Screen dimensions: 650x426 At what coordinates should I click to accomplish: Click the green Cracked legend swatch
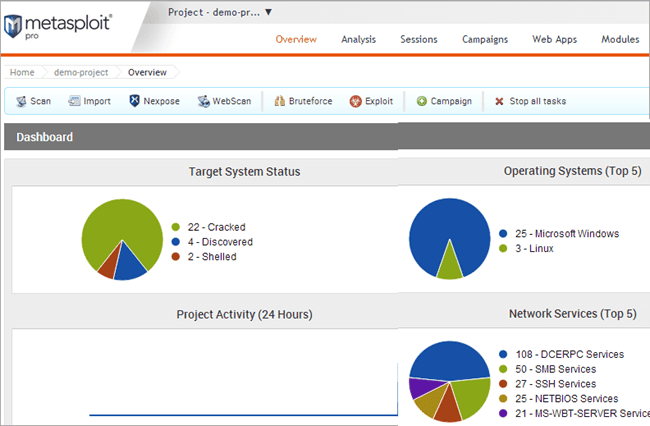[175, 227]
